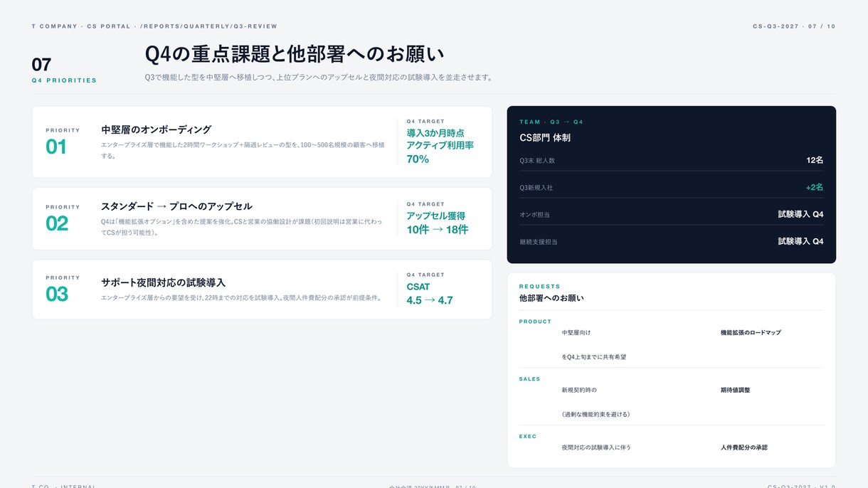
Task: Click the text 夜間対応の試験導入に伴う
Action: [596, 448]
